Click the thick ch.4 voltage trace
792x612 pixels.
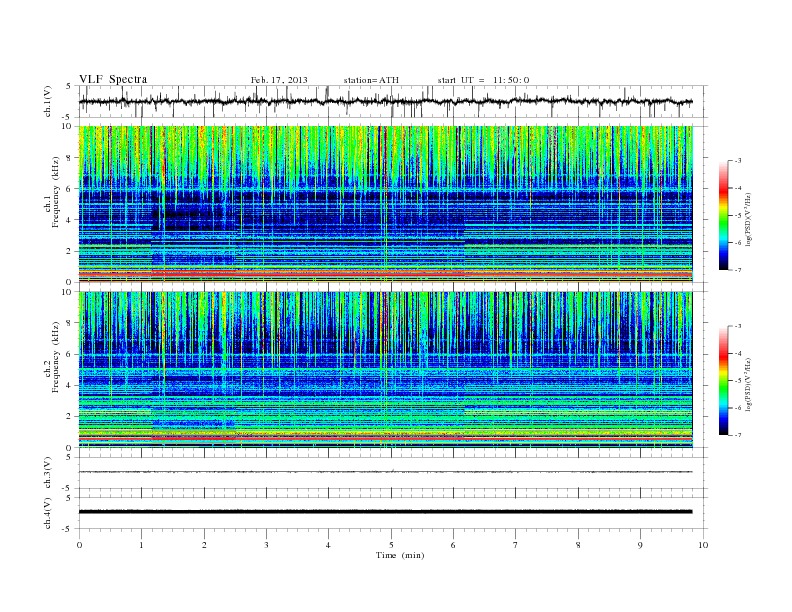[x=385, y=512]
